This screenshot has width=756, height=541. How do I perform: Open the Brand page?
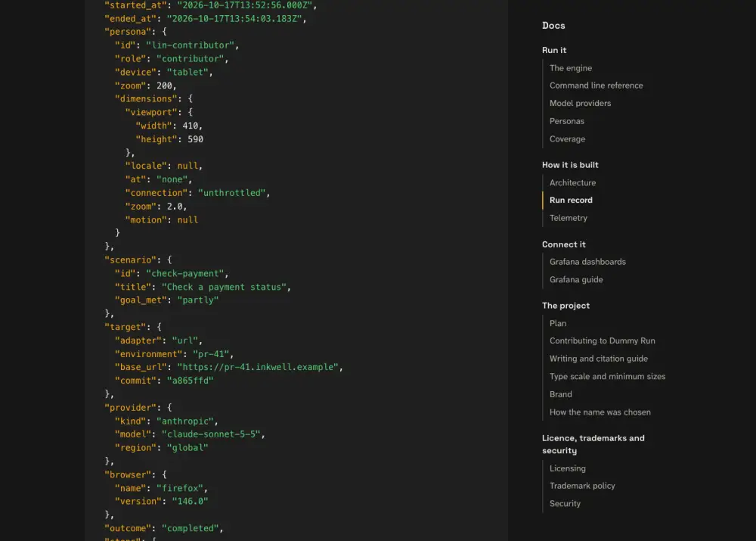tap(560, 394)
